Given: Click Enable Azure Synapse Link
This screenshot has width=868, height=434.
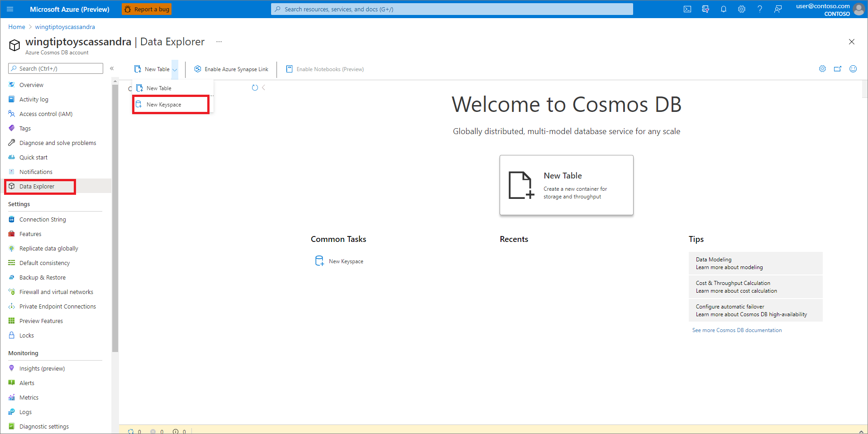Looking at the screenshot, I should click(231, 69).
